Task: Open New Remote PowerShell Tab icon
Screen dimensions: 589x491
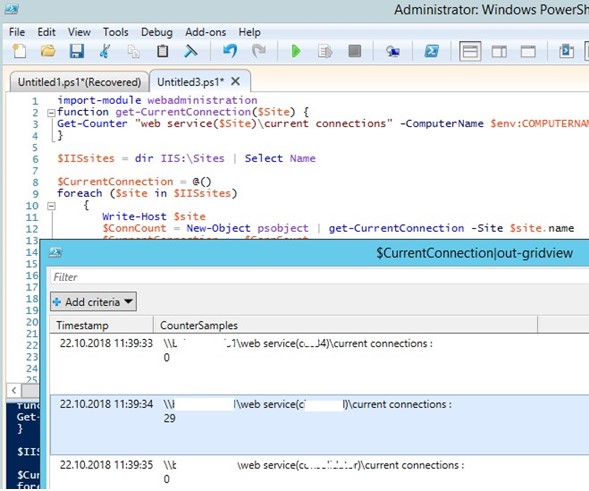Action: coord(392,51)
